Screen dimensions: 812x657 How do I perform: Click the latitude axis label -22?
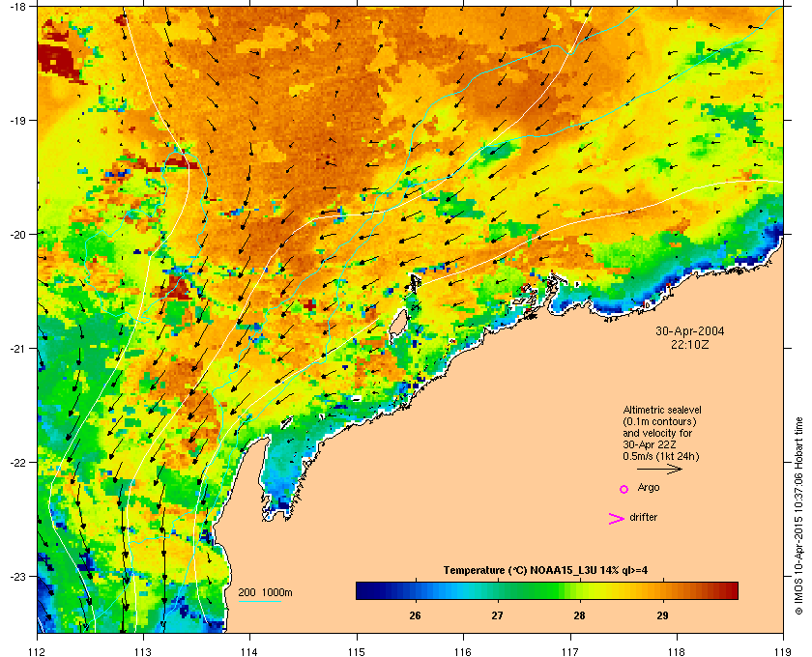[x=17, y=463]
